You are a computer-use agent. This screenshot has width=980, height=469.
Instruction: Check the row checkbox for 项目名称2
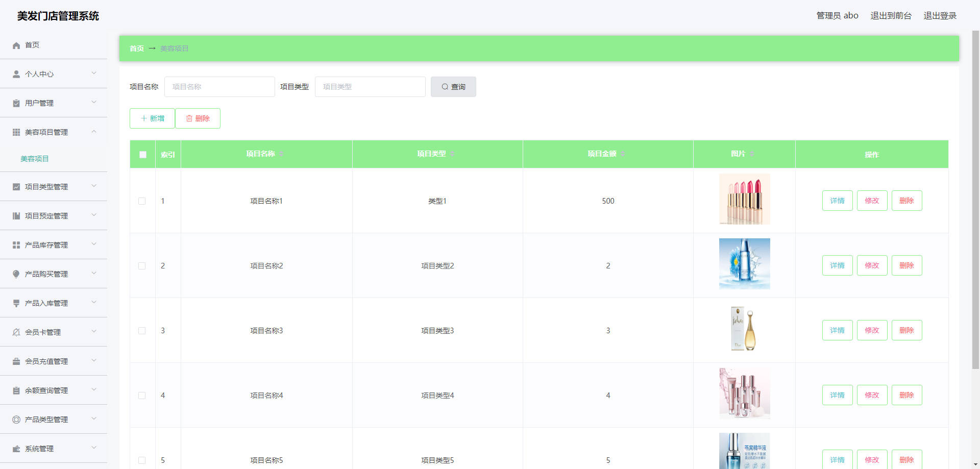[142, 266]
